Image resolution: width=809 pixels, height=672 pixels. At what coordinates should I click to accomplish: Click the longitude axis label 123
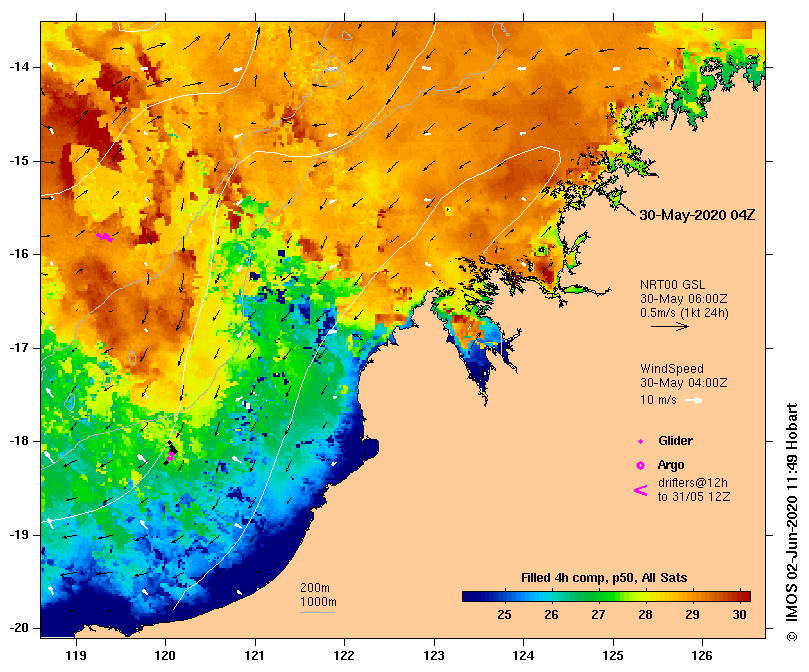click(x=434, y=655)
